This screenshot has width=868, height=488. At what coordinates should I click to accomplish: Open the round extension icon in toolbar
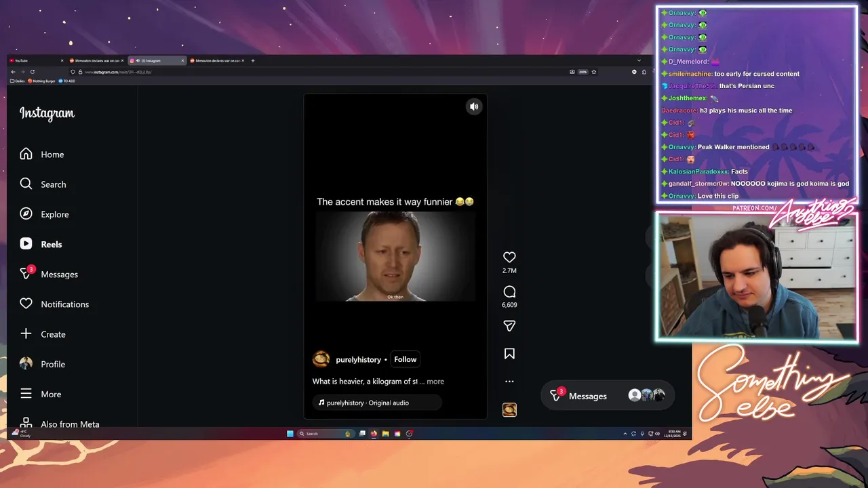tap(634, 72)
